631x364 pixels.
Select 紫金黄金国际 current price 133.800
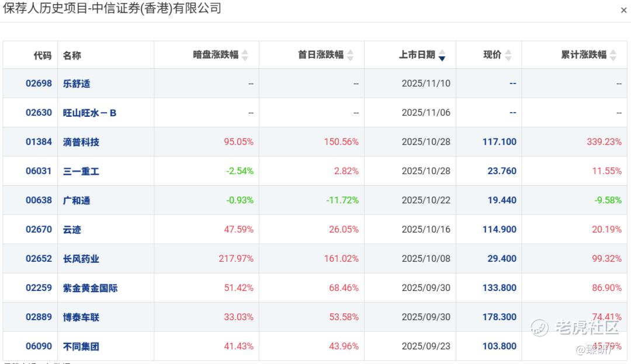[500, 287]
